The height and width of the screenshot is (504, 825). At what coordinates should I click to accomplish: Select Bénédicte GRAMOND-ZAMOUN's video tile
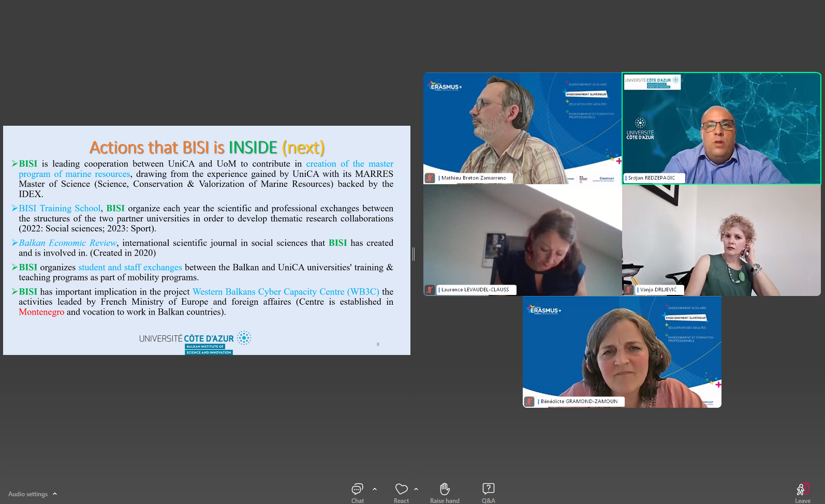point(622,352)
